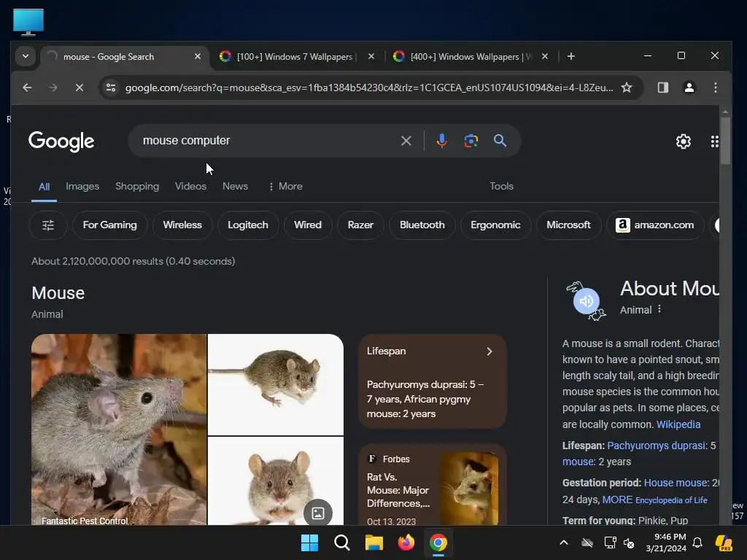Open Chrome three-dot menu

tap(715, 87)
